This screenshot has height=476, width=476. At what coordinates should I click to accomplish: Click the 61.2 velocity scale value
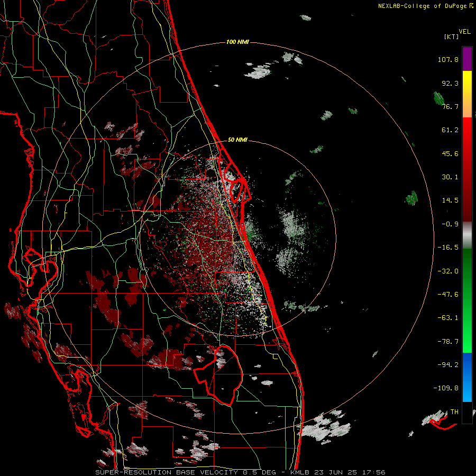pos(450,130)
